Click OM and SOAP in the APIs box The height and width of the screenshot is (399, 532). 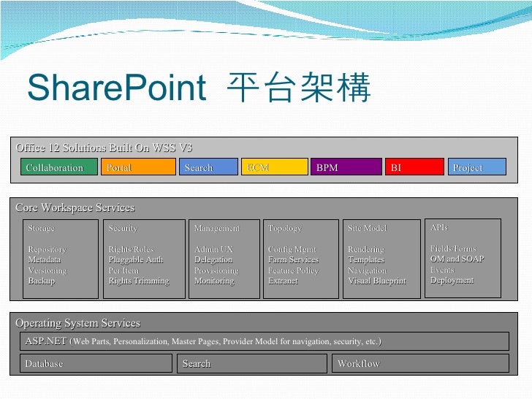tap(457, 259)
